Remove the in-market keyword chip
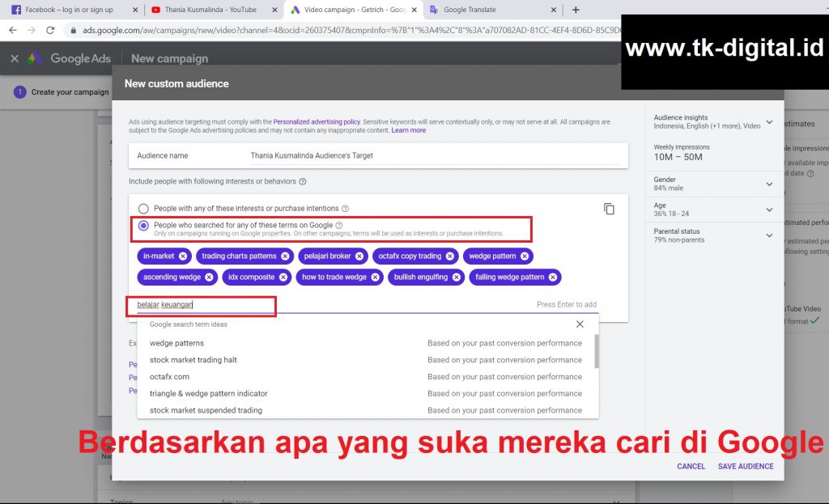829x504 pixels. click(185, 255)
